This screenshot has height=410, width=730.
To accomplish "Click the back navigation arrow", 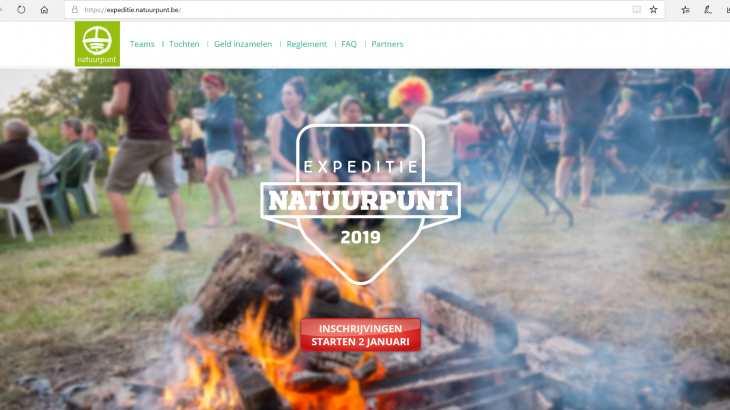I will point(1,10).
